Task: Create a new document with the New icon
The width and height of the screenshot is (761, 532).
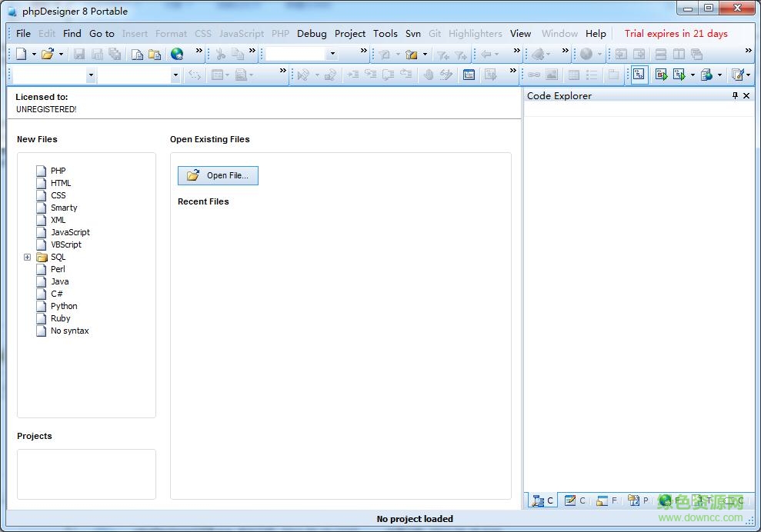Action: coord(22,54)
